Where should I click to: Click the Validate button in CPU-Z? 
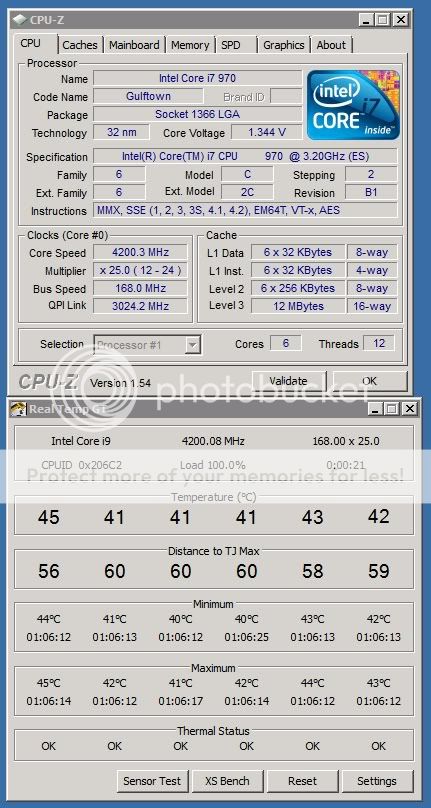pos(289,381)
